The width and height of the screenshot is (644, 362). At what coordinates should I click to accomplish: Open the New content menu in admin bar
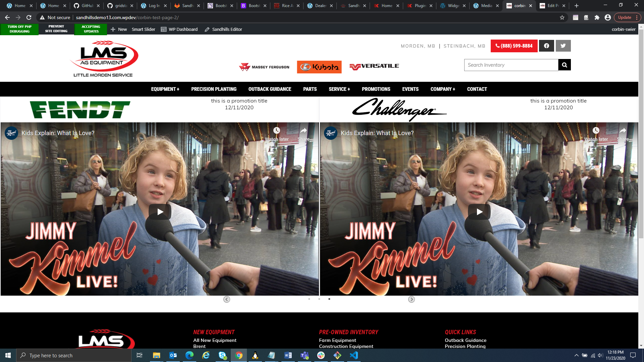click(x=119, y=29)
